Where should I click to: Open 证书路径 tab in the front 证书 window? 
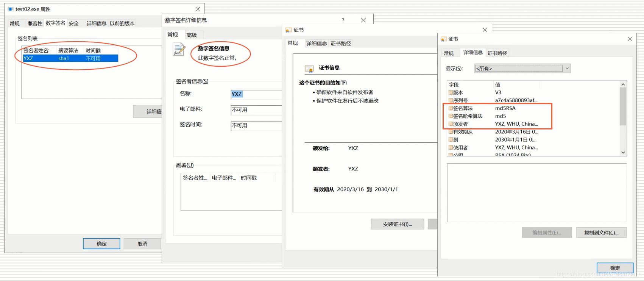497,53
